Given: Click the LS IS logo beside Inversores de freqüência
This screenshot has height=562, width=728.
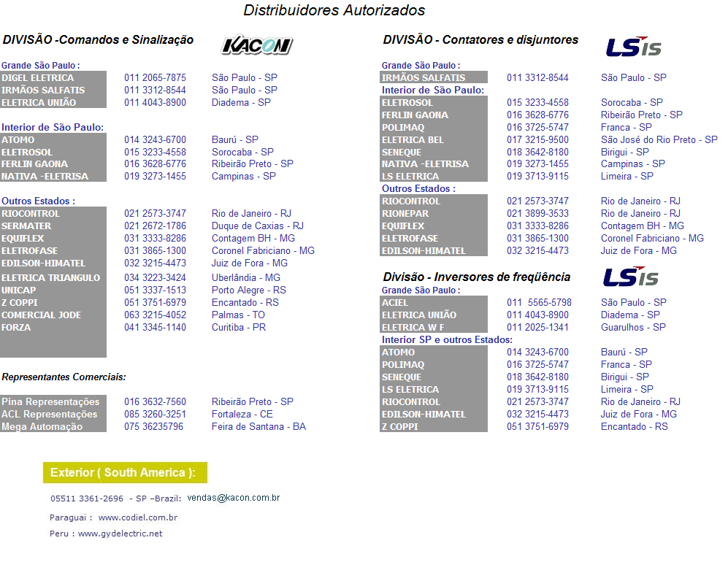Looking at the screenshot, I should coord(630,277).
